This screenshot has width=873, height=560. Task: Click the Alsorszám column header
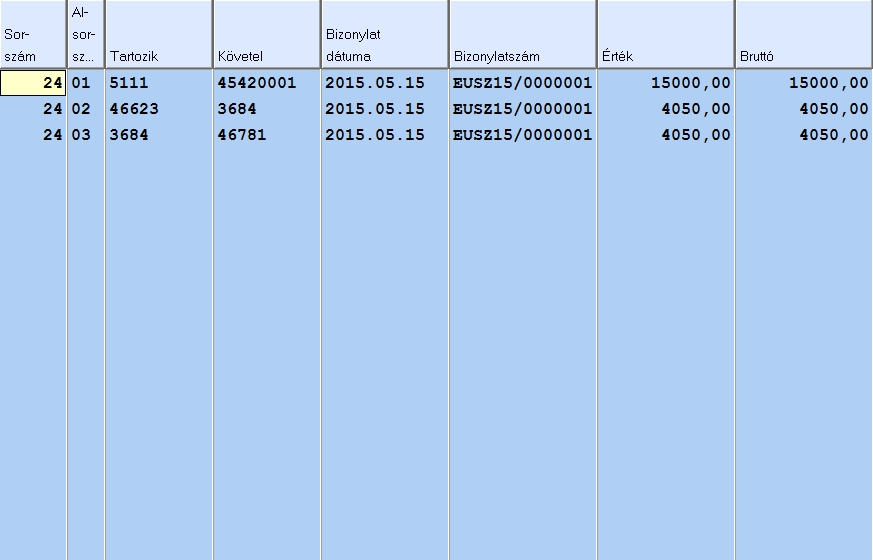85,34
